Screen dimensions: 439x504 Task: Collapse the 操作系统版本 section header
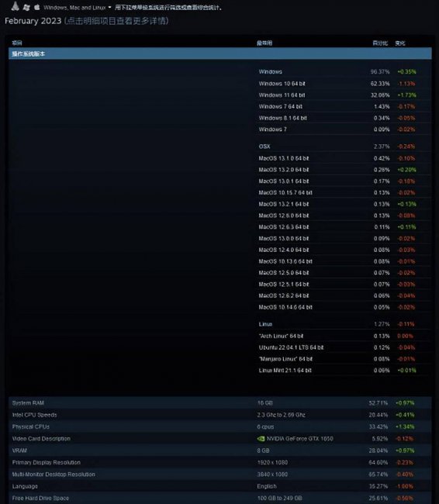[220, 54]
